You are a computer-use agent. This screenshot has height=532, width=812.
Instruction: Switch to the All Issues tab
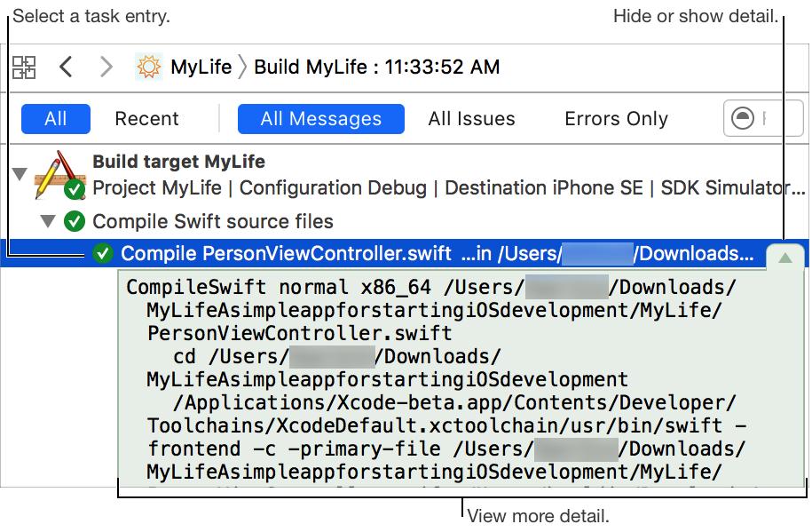point(470,118)
